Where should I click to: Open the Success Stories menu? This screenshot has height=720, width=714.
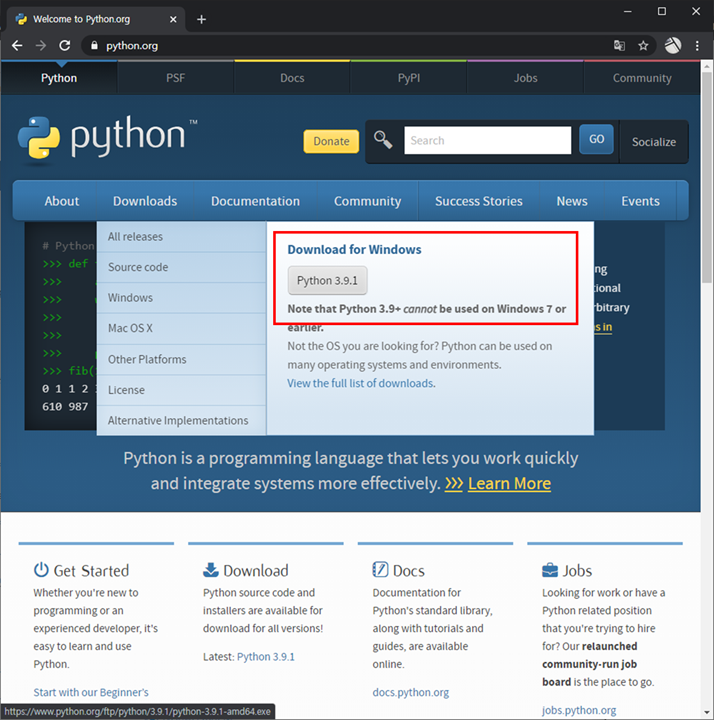tap(478, 201)
